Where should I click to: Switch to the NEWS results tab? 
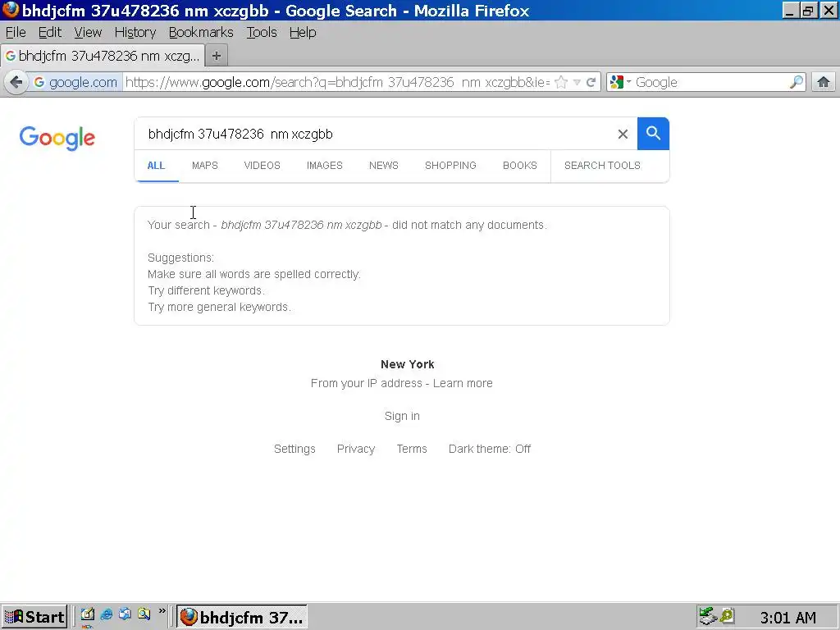tap(384, 166)
